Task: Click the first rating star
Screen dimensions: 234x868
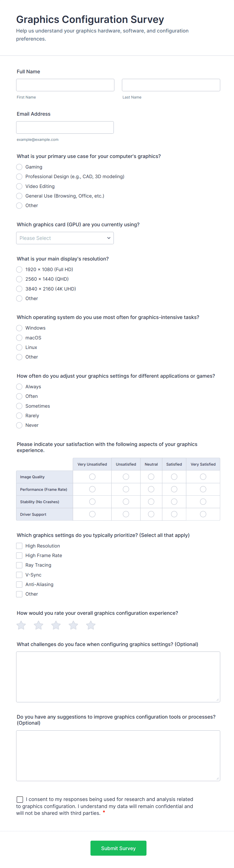Action: [21, 625]
